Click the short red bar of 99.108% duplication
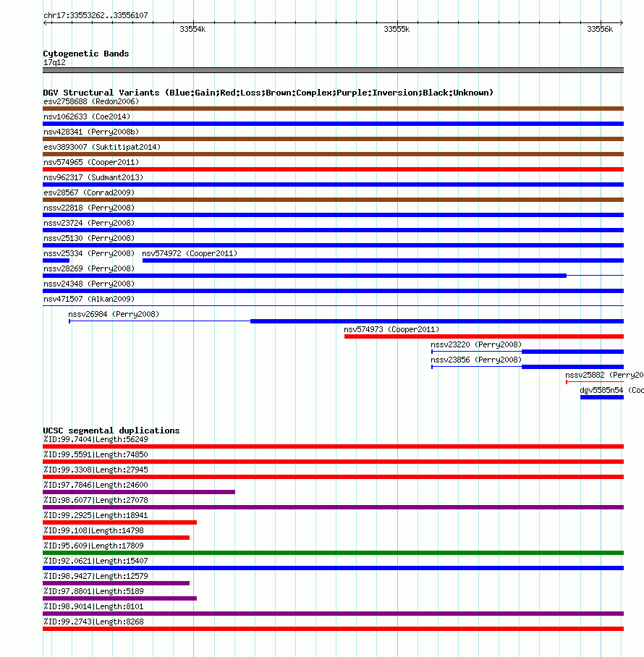 [116, 538]
